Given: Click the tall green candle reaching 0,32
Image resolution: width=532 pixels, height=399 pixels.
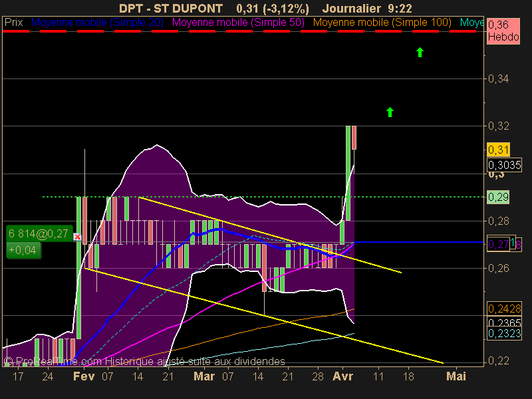Looking at the screenshot, I should click(x=348, y=173).
